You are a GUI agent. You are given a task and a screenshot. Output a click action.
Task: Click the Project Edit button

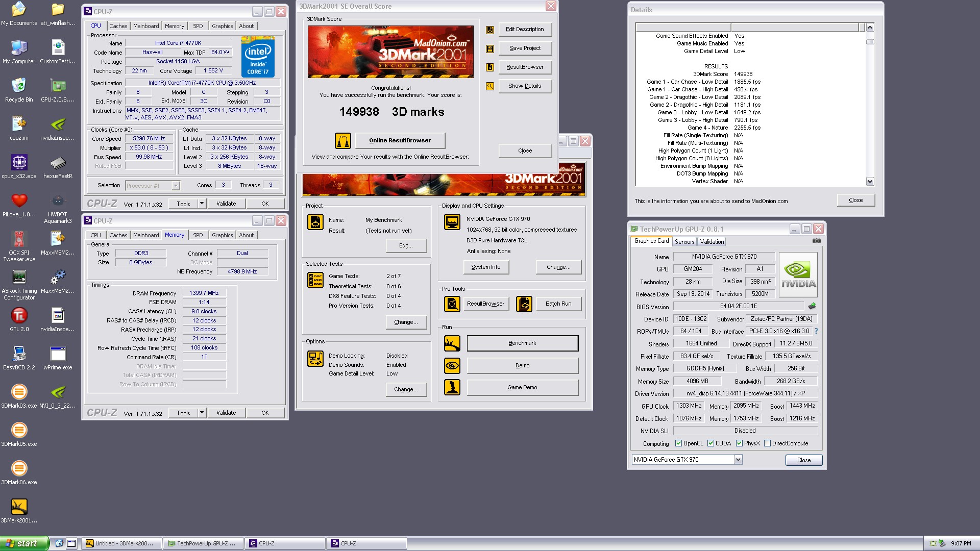click(x=406, y=245)
